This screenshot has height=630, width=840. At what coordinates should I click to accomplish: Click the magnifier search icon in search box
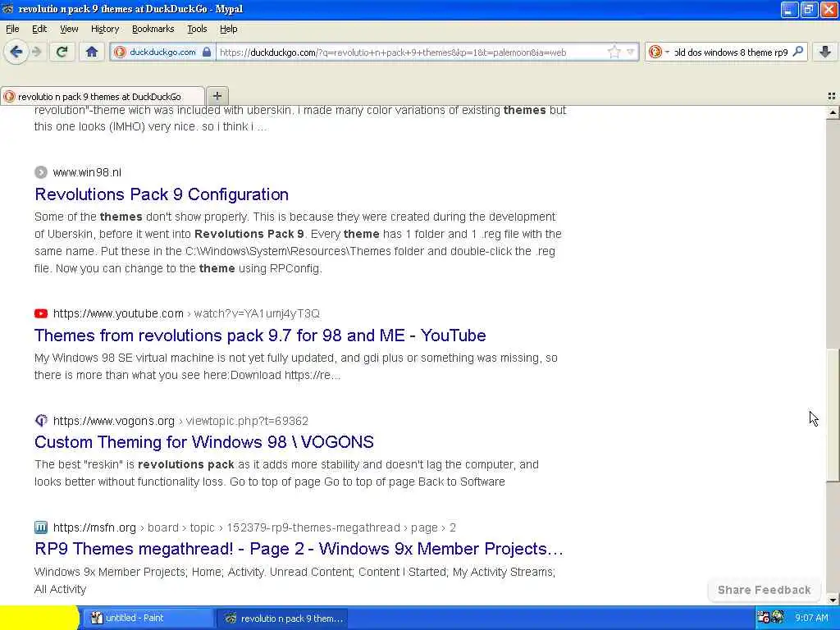pos(797,52)
